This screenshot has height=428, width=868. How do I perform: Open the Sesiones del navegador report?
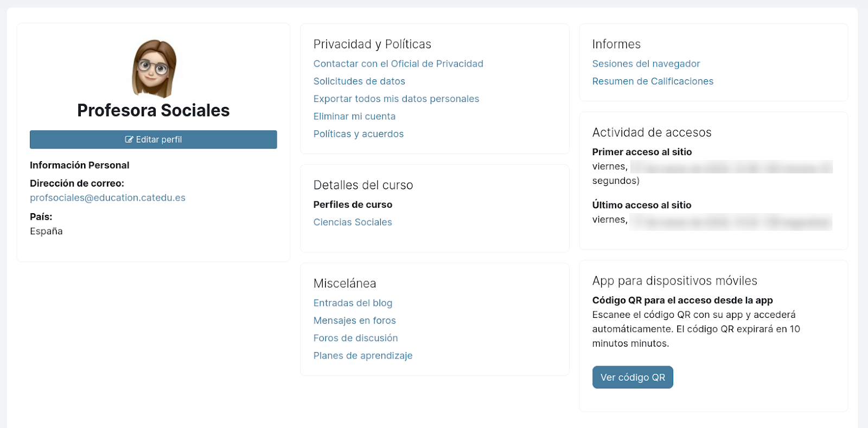tap(646, 64)
